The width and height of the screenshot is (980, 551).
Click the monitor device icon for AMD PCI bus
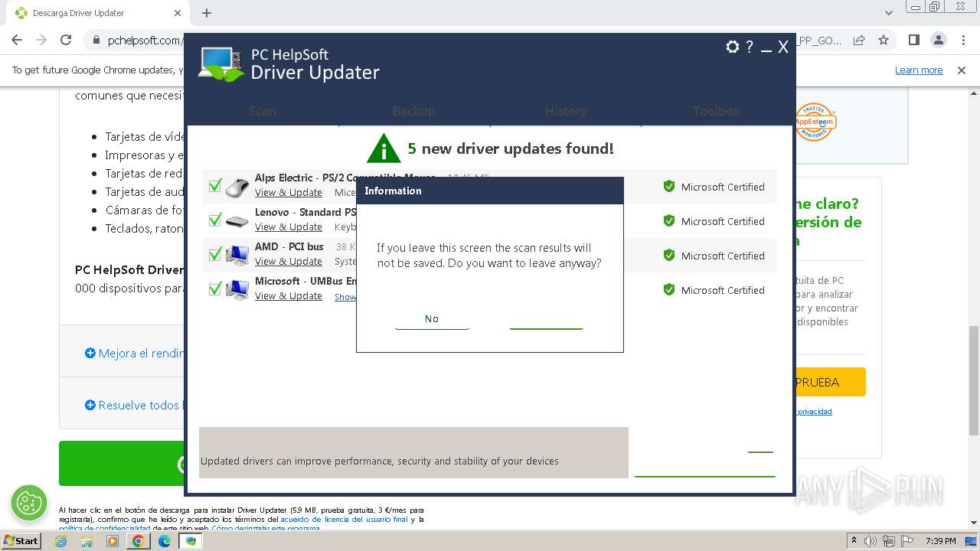237,255
